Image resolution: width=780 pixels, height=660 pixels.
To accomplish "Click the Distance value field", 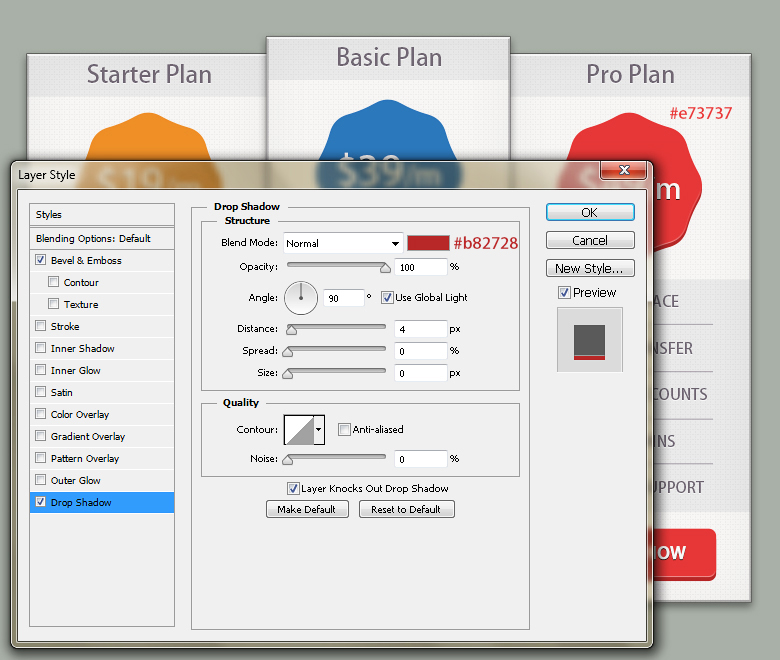I will [421, 329].
